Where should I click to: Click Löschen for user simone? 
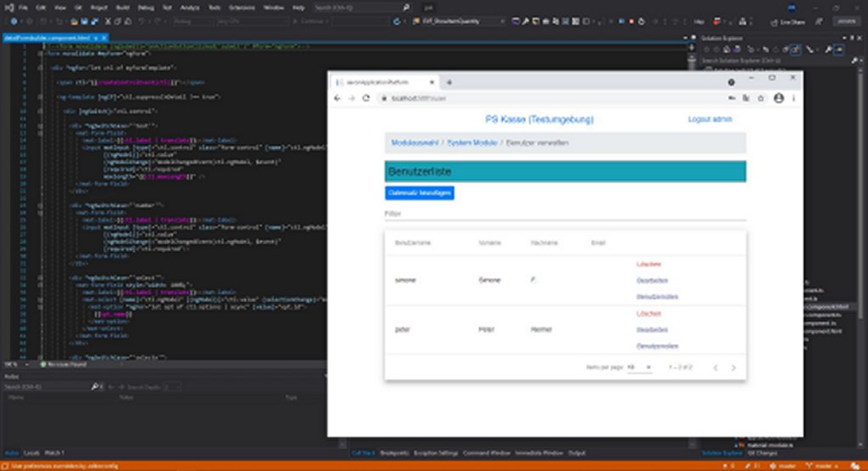pyautogui.click(x=648, y=263)
